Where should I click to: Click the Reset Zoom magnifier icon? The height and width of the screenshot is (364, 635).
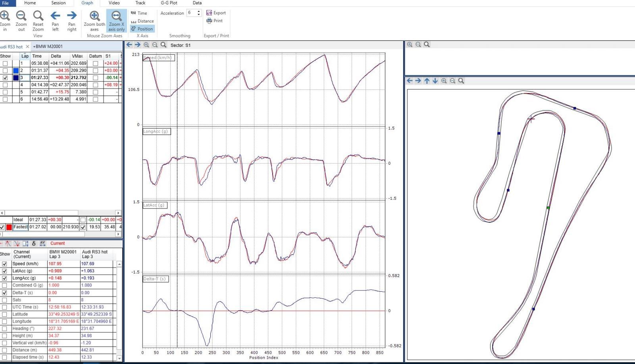click(x=38, y=16)
